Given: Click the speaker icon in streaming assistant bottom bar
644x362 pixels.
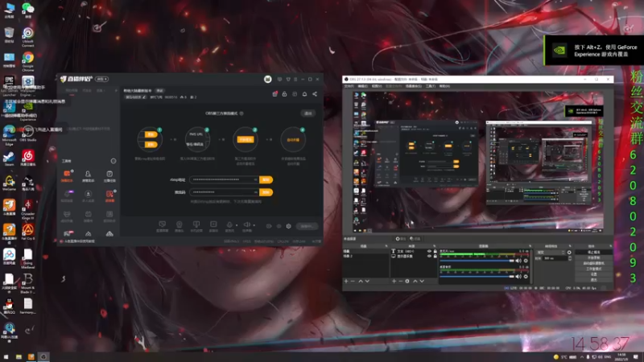Looking at the screenshot, I should click(x=247, y=225).
